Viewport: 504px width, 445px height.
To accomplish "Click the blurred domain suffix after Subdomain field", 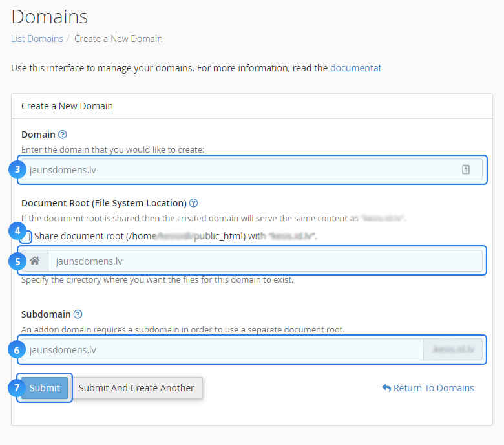I will (453, 349).
